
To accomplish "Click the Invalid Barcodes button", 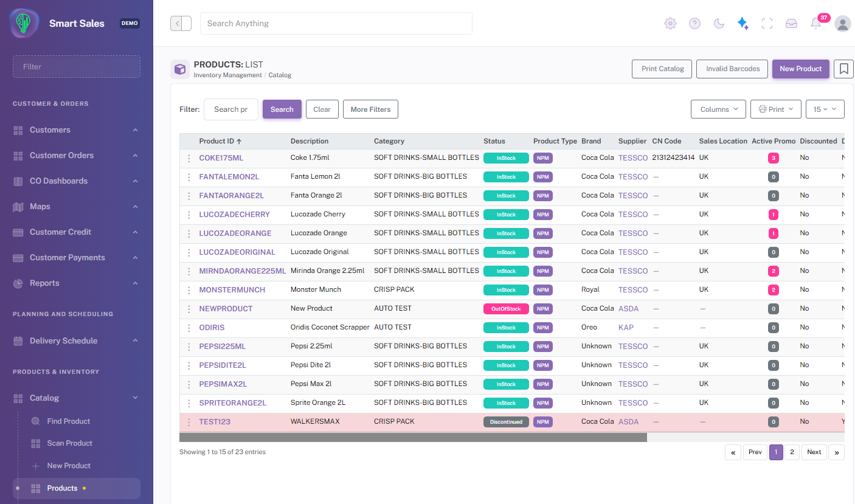I will (x=733, y=69).
